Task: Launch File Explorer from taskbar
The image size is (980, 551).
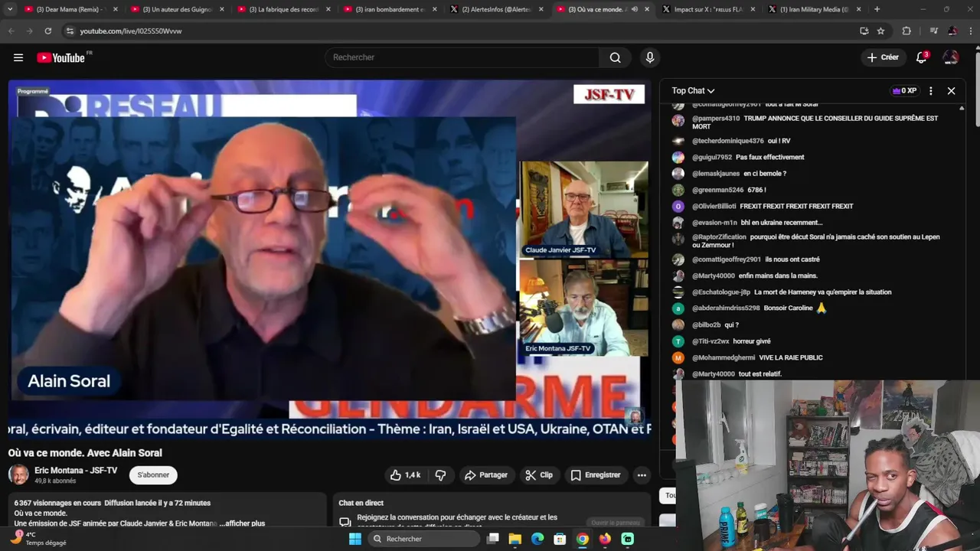Action: point(515,539)
